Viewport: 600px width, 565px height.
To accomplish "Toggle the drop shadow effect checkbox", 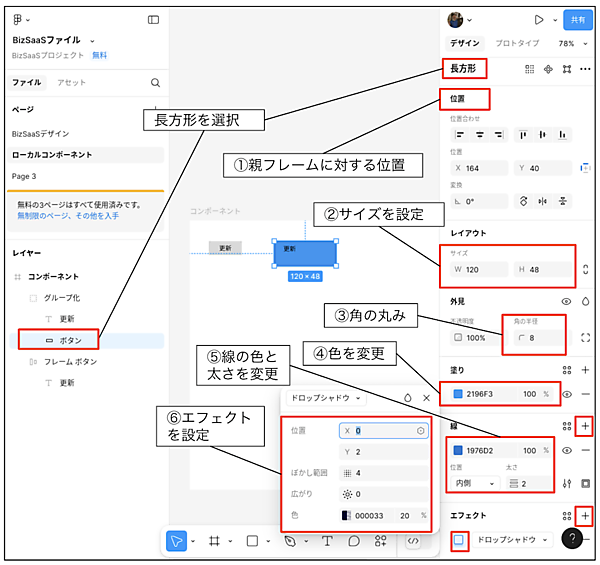I will pos(459,540).
